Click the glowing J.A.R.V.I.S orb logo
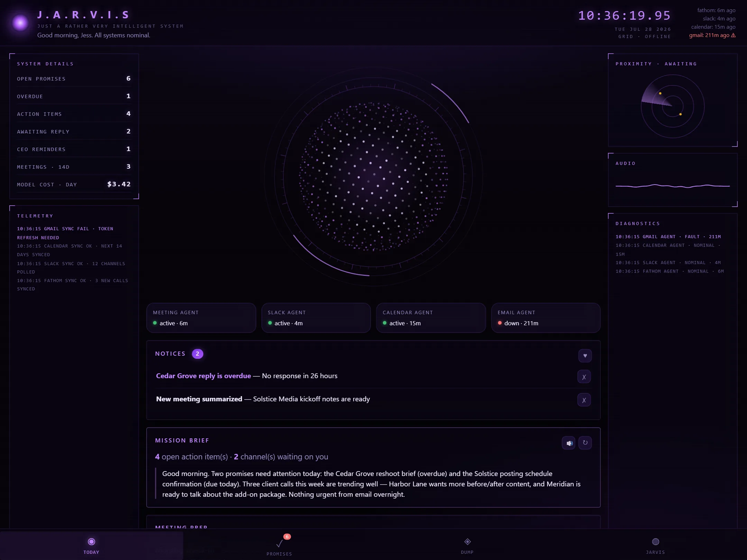This screenshot has width=747, height=560. coord(20,23)
